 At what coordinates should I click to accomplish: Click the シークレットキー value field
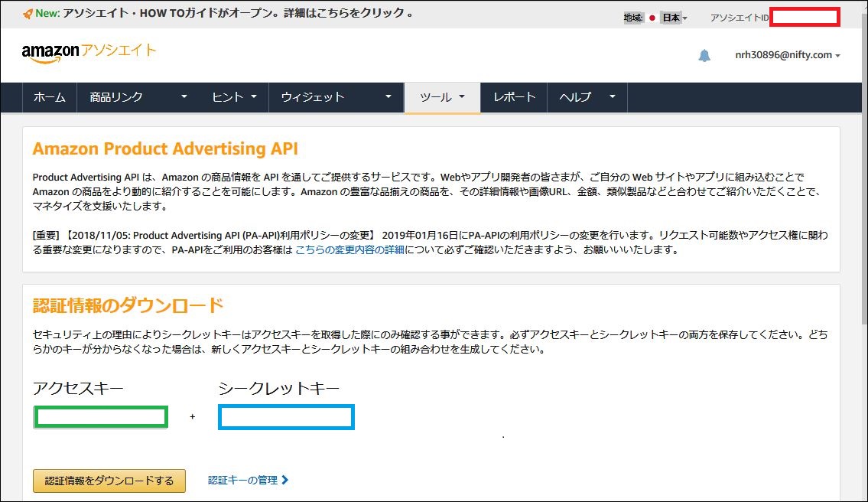tap(286, 417)
